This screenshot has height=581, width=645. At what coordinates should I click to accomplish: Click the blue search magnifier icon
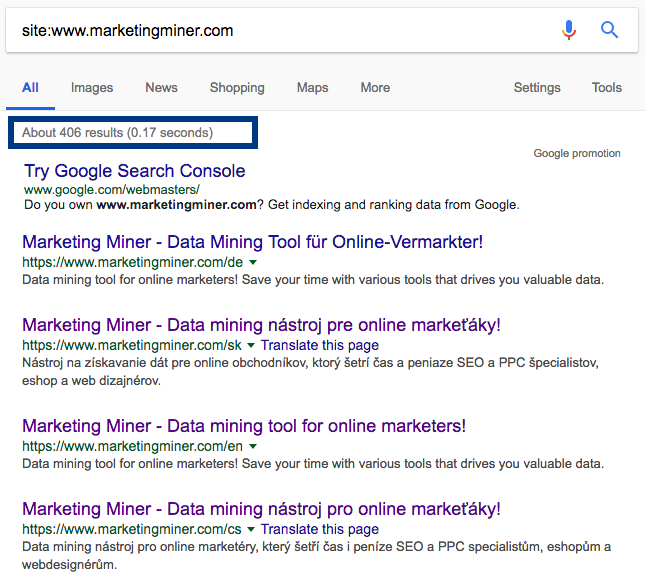[609, 30]
